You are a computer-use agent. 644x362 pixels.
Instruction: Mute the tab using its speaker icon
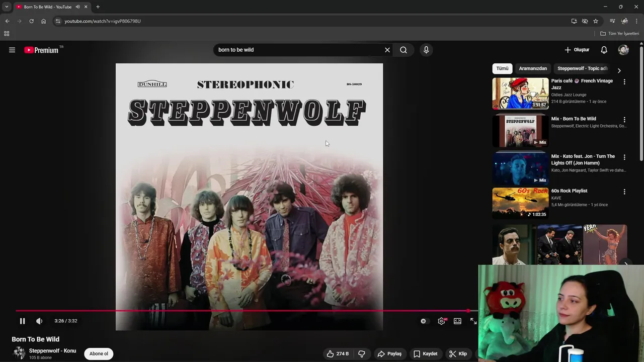[77, 7]
